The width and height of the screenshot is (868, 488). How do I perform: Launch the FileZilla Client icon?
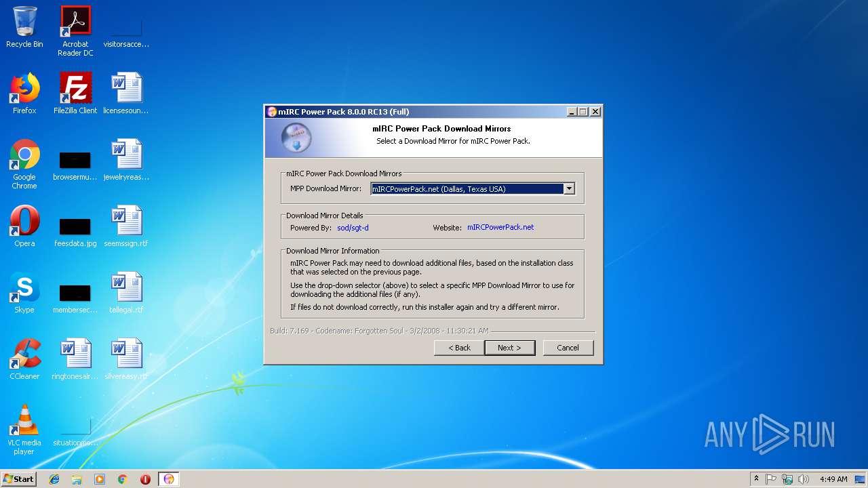tap(75, 94)
